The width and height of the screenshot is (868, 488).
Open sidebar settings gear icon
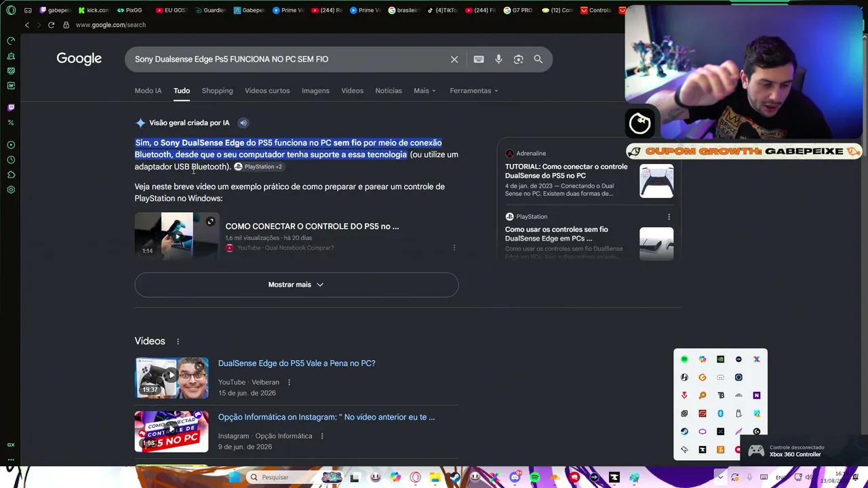coord(11,190)
